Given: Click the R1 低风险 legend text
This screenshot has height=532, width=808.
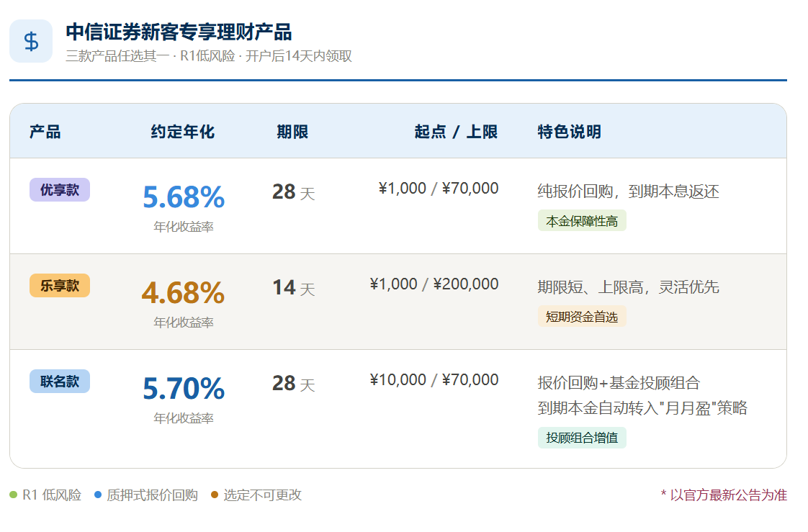Looking at the screenshot, I should pyautogui.click(x=52, y=495).
